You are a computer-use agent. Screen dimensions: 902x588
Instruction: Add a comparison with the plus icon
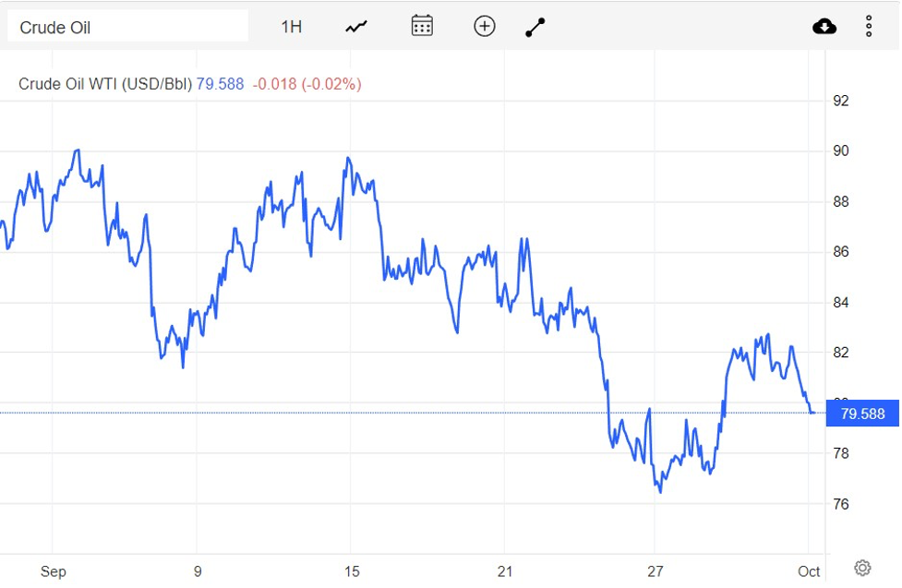(x=485, y=26)
